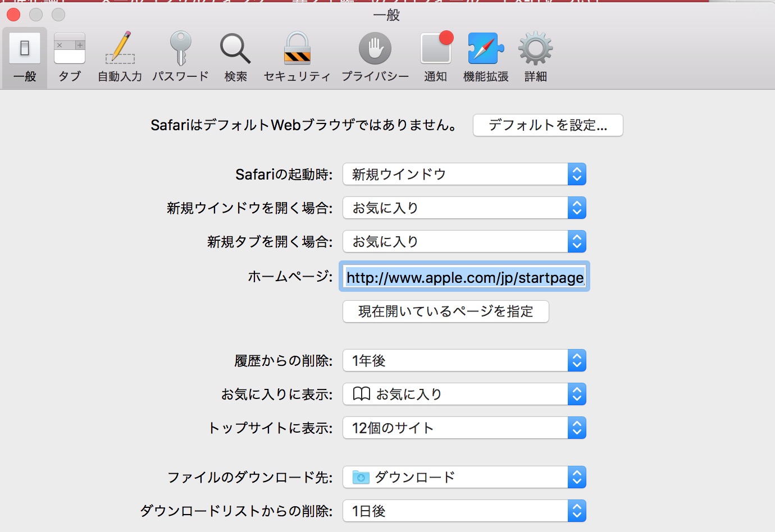The image size is (775, 532).
Task: Click the "ダウンロードリストからの削除:" label
Action: tap(236, 511)
